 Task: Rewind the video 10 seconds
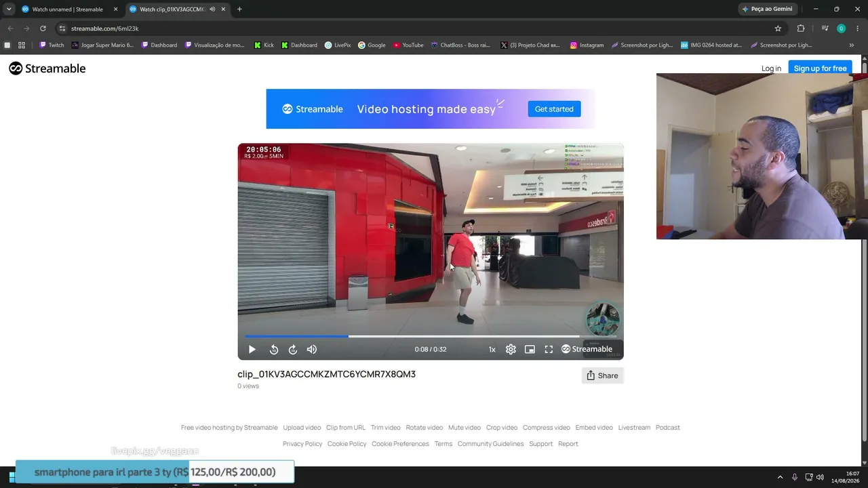pyautogui.click(x=274, y=350)
